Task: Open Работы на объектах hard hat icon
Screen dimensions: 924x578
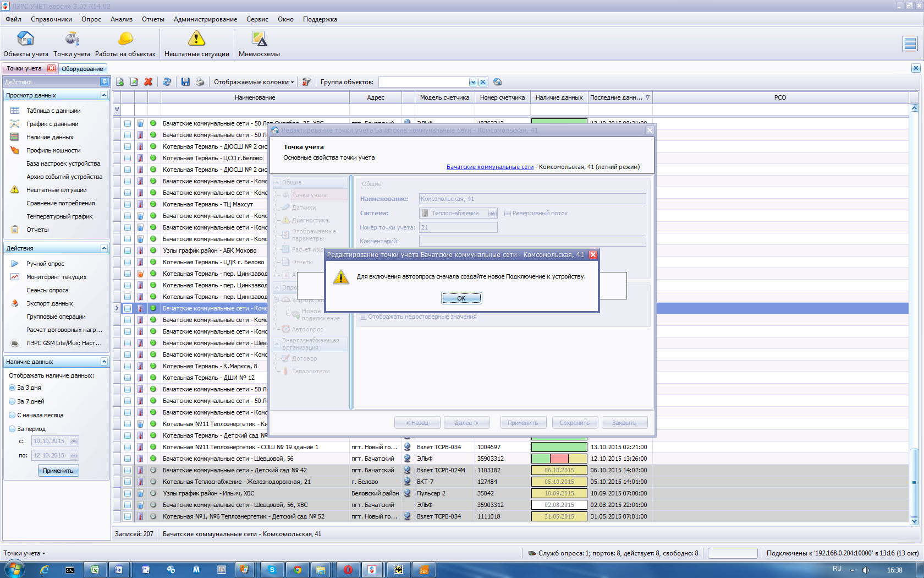Action: (x=125, y=44)
